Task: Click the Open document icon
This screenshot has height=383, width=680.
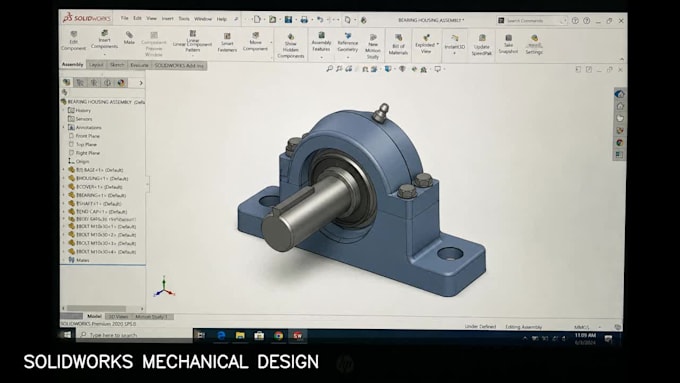Action: point(272,20)
